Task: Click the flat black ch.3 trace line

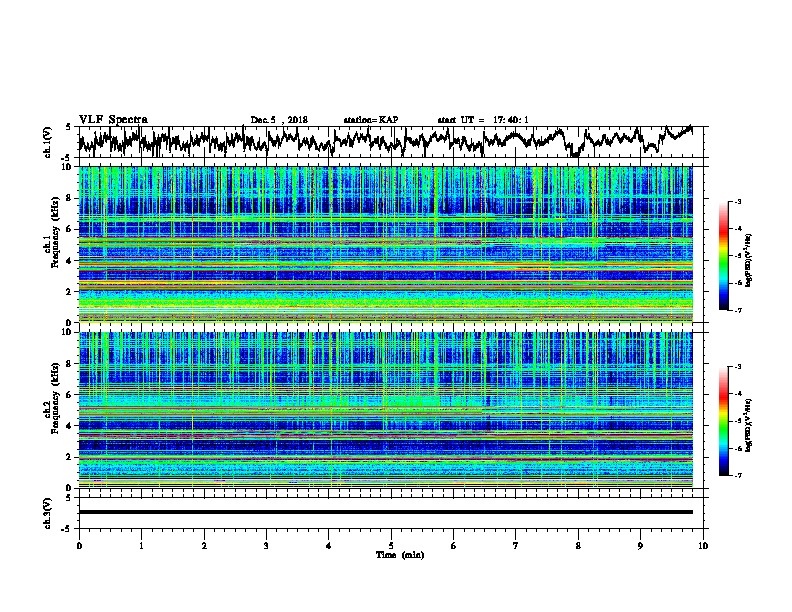Action: 386,512
